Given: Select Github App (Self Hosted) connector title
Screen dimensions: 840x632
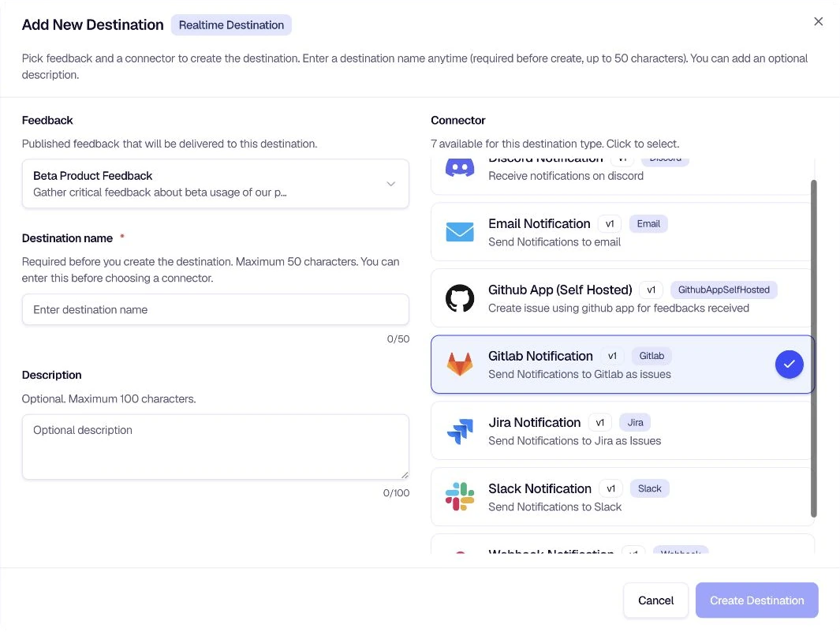Looking at the screenshot, I should coord(560,290).
